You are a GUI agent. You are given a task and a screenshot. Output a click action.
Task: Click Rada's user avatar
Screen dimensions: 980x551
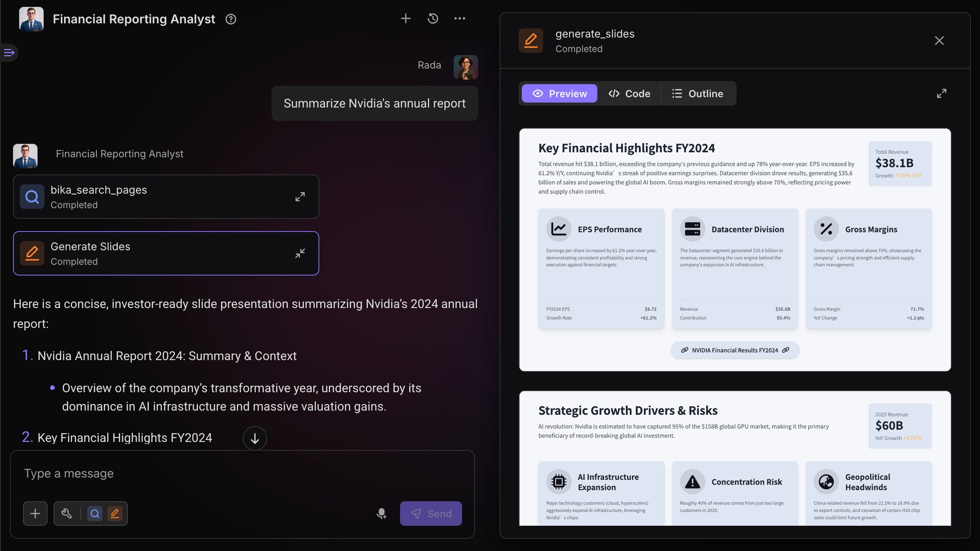tap(465, 67)
